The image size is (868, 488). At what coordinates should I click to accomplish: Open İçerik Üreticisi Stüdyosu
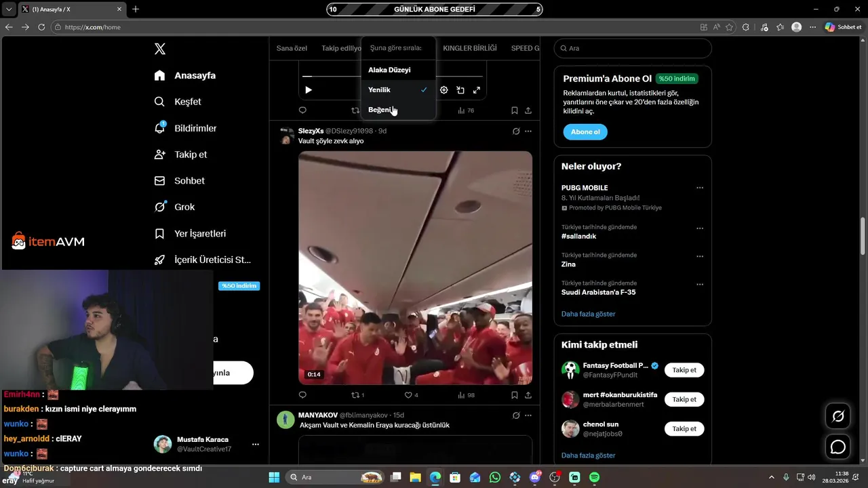click(203, 260)
